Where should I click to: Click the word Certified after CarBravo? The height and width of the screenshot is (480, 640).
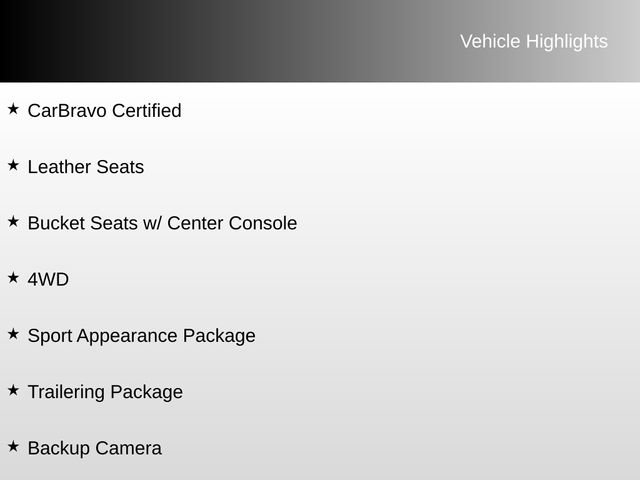click(146, 111)
